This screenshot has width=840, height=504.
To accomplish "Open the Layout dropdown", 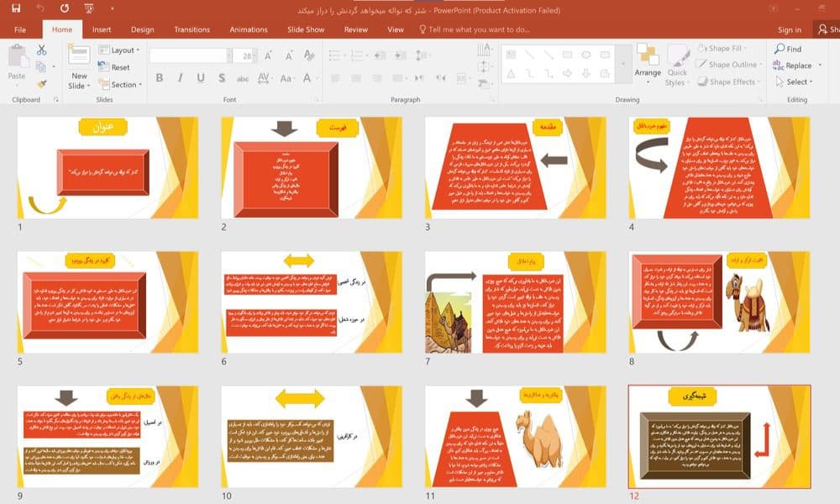I will (x=119, y=50).
